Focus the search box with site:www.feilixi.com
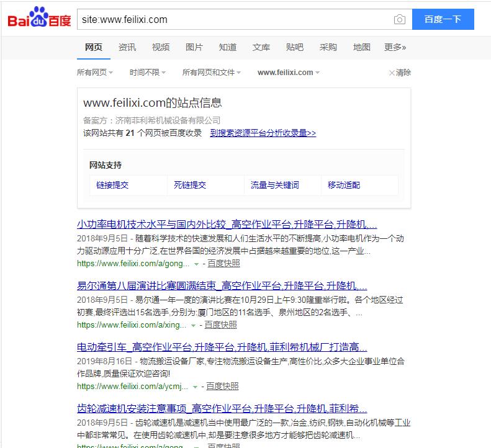The image size is (491, 448). pyautogui.click(x=235, y=19)
